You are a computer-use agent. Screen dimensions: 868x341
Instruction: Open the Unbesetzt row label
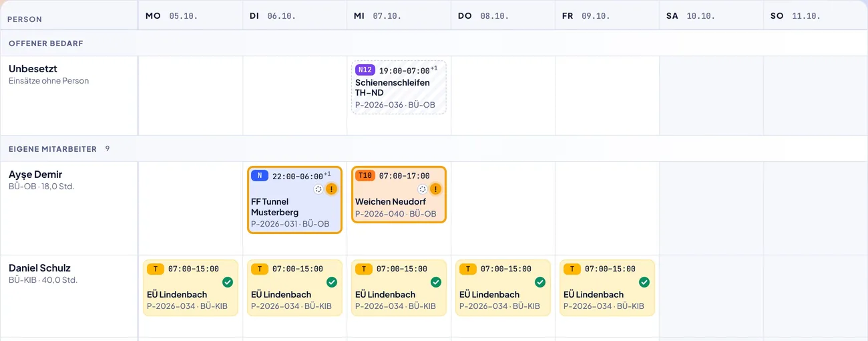click(33, 68)
